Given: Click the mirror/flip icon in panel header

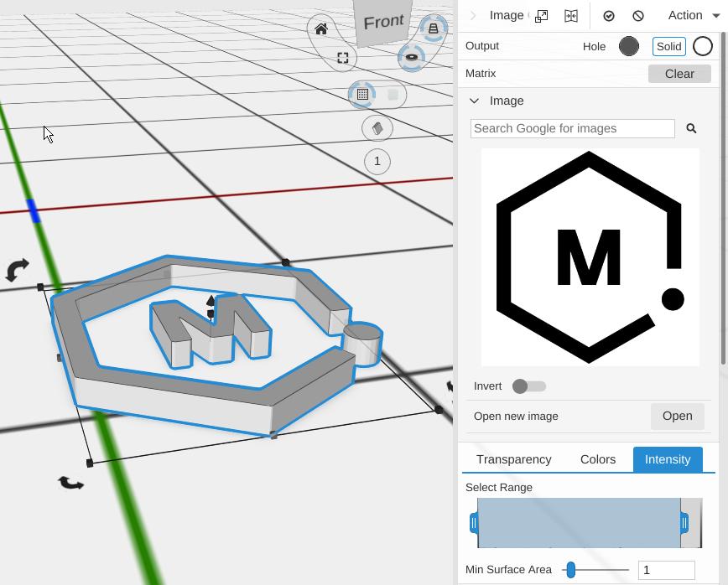Looking at the screenshot, I should [571, 16].
